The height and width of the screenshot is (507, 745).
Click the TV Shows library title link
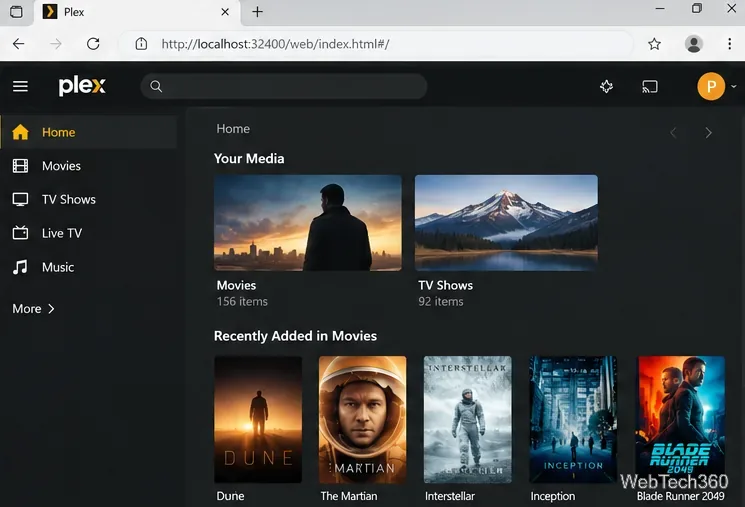click(445, 285)
